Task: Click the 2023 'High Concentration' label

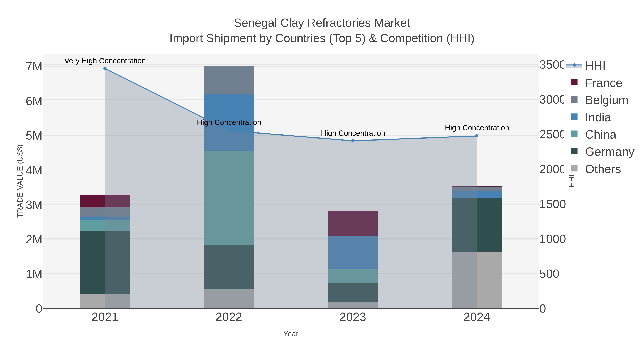Action: [x=353, y=133]
